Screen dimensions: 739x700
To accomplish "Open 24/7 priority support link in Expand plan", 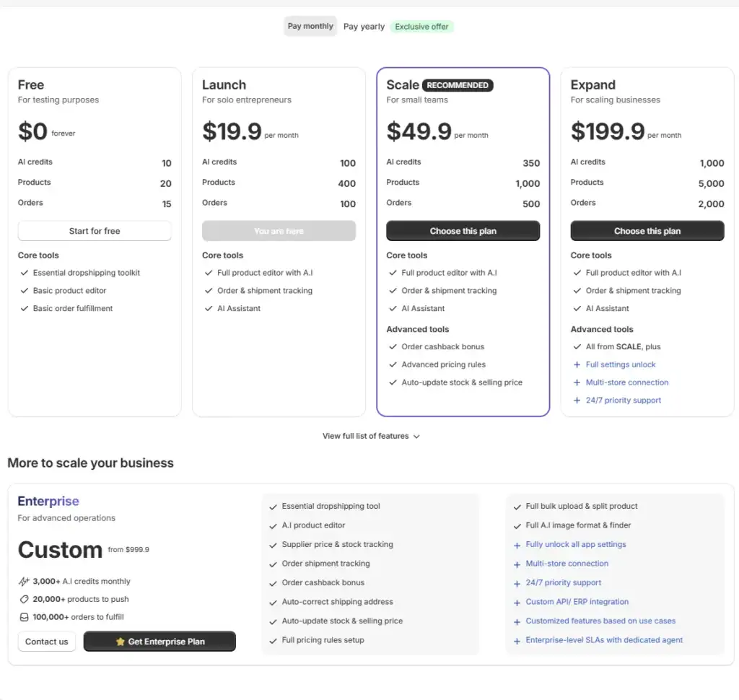I will coord(623,401).
